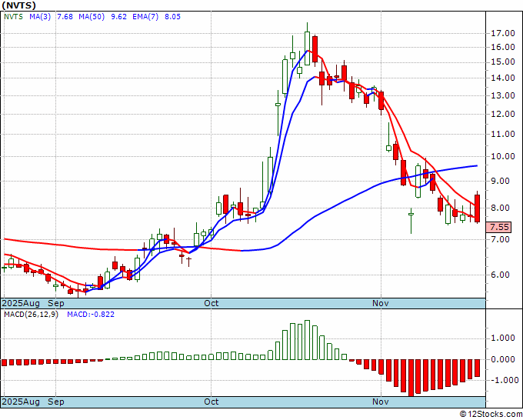Click the 10.00 price axis label
Viewport: 523px width, 420px height.
pos(502,156)
